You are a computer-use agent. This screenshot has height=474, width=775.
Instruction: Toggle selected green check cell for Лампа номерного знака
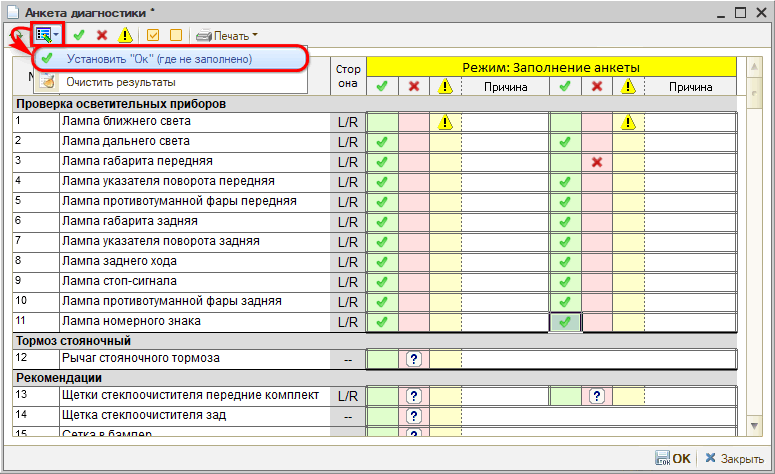click(x=565, y=322)
